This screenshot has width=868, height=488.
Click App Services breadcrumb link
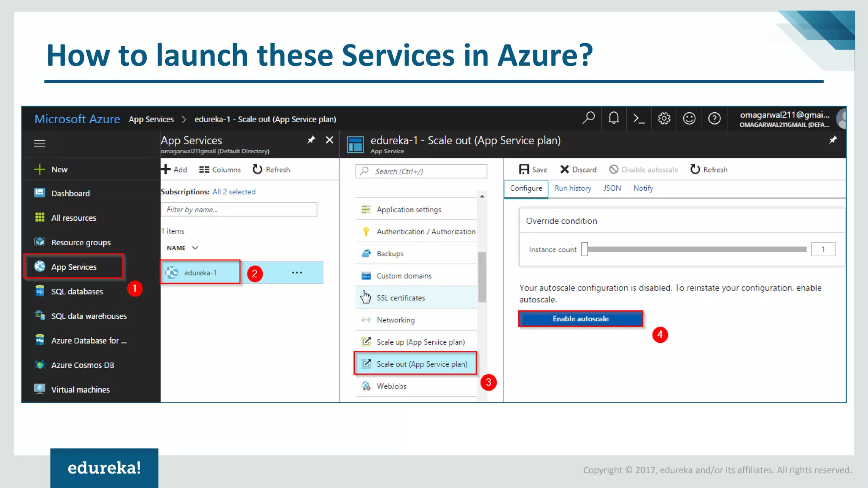click(x=151, y=119)
